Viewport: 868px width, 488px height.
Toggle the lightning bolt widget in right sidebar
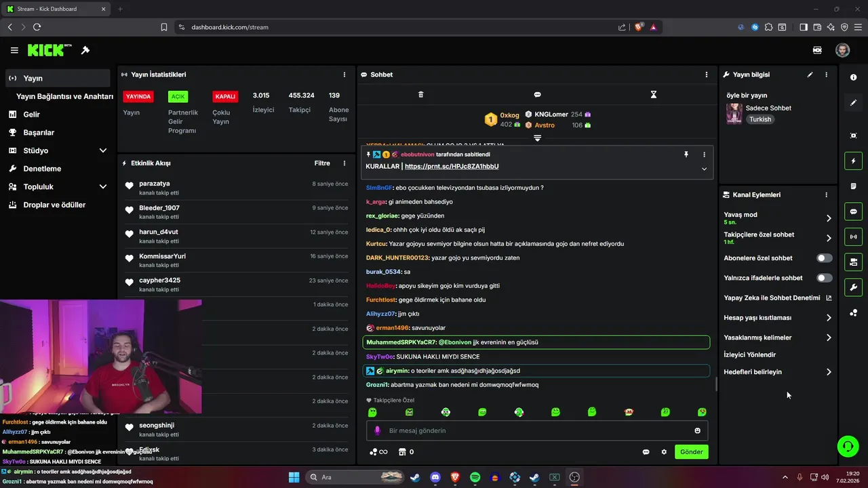[853, 161]
